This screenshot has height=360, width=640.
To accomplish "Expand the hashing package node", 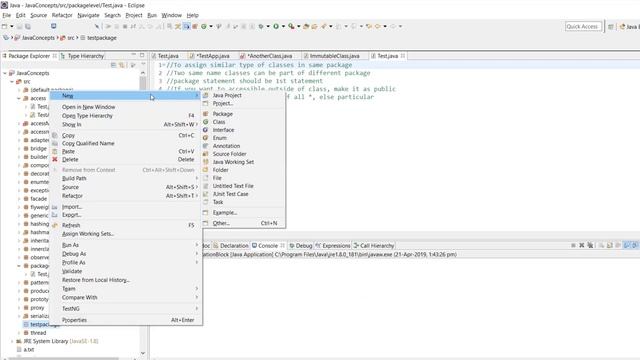I will [19, 224].
